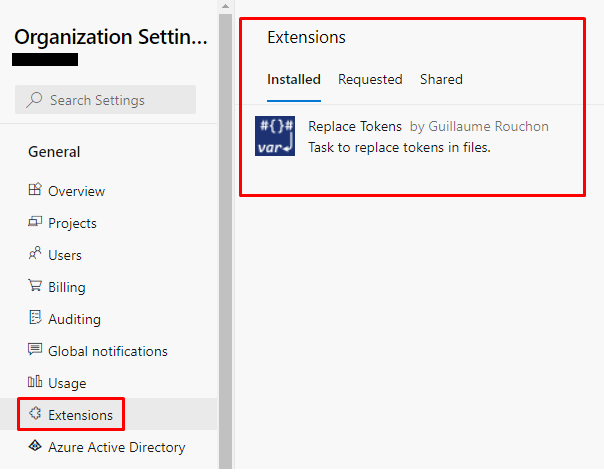Open the Requested extensions tab
The width and height of the screenshot is (604, 473).
pos(370,79)
